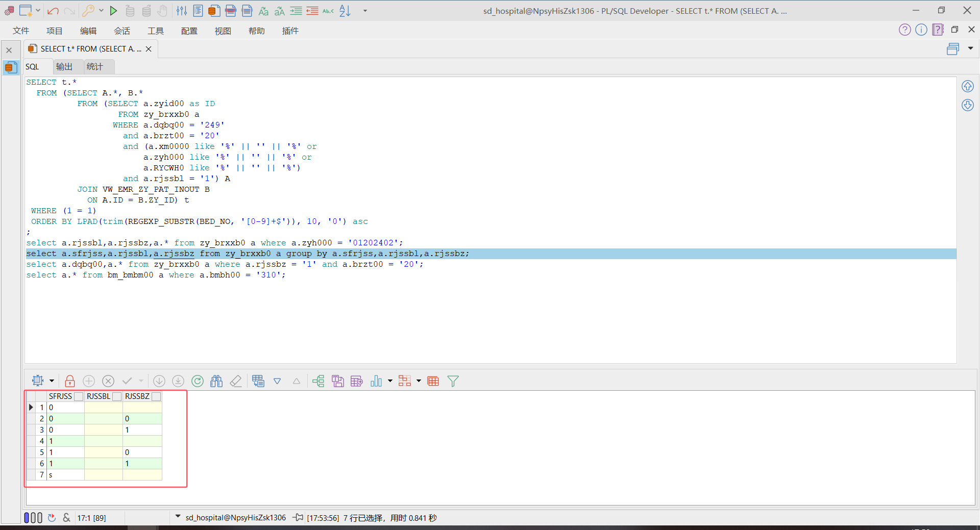Click the green Connect query tree icon
This screenshot has height=530, width=980.
[x=318, y=381]
